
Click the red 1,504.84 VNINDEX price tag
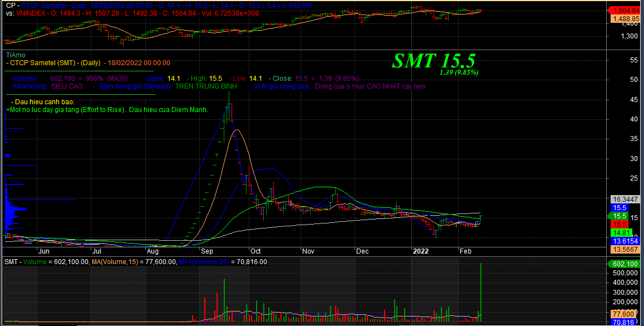(x=626, y=10)
